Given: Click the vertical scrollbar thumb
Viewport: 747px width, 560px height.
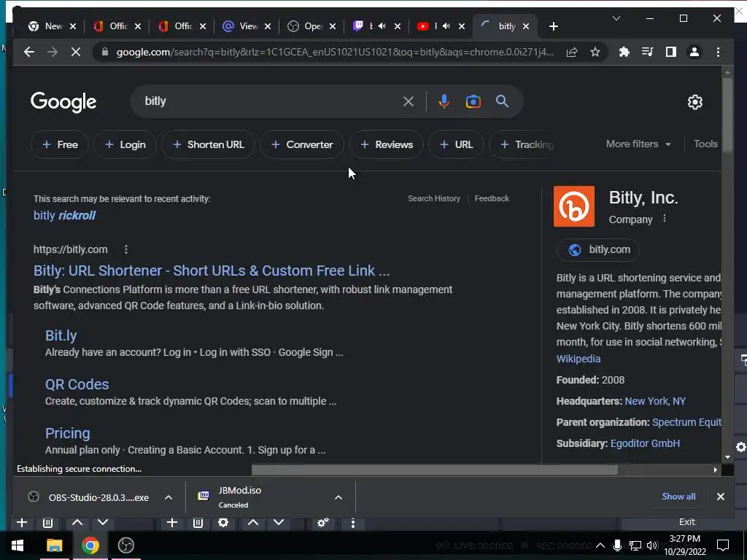Looking at the screenshot, I should (x=727, y=115).
